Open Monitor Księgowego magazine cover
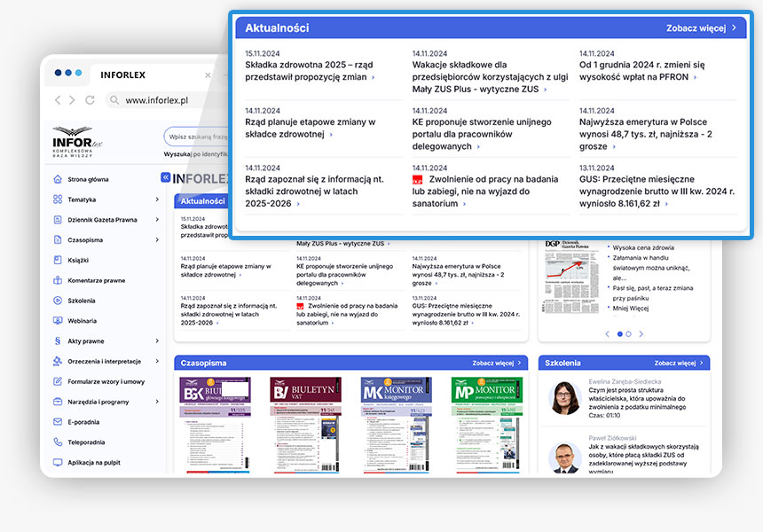763x532 pixels. [396, 424]
